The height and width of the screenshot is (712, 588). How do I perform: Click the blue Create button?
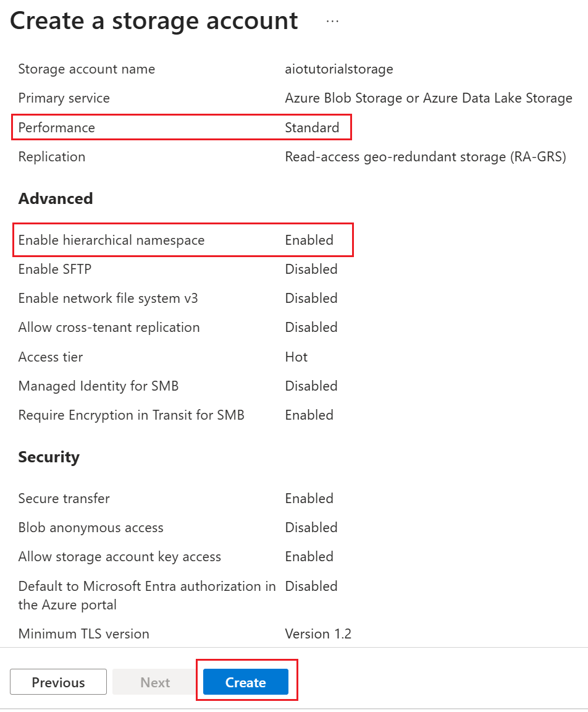[x=245, y=682]
